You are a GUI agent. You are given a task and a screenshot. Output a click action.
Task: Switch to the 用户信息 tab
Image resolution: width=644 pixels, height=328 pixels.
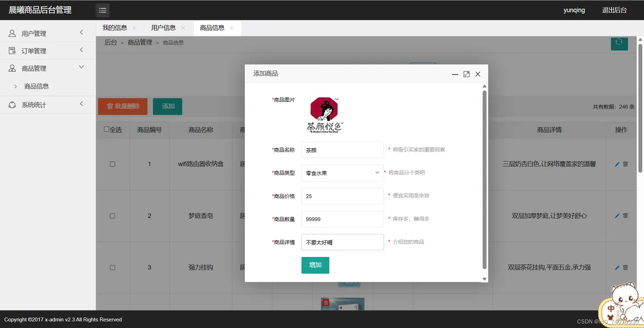163,28
